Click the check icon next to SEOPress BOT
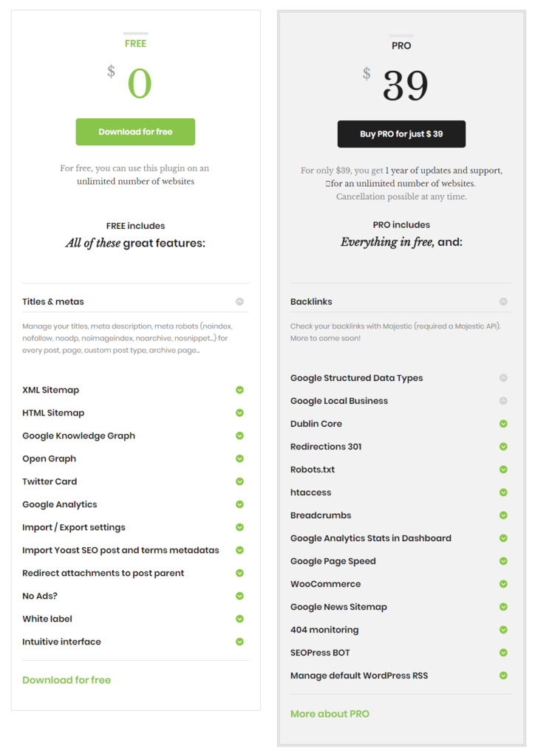535x756 pixels. click(x=503, y=653)
